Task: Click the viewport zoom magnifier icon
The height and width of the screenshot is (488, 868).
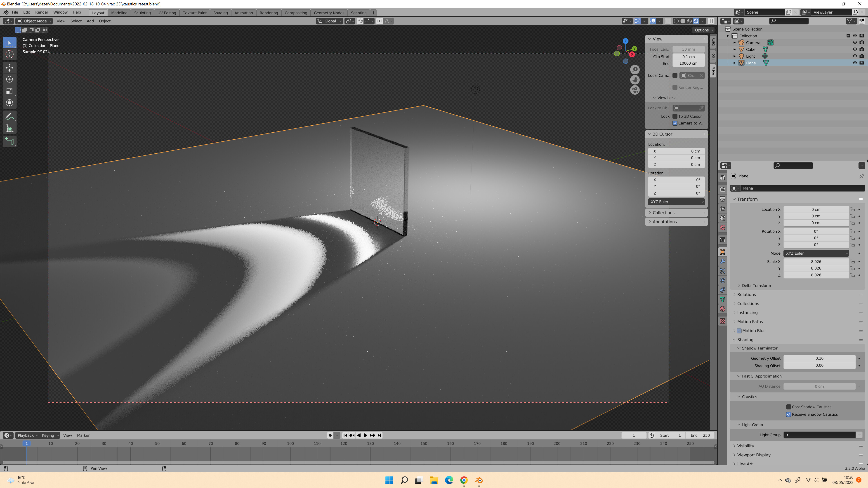Action: [635, 69]
